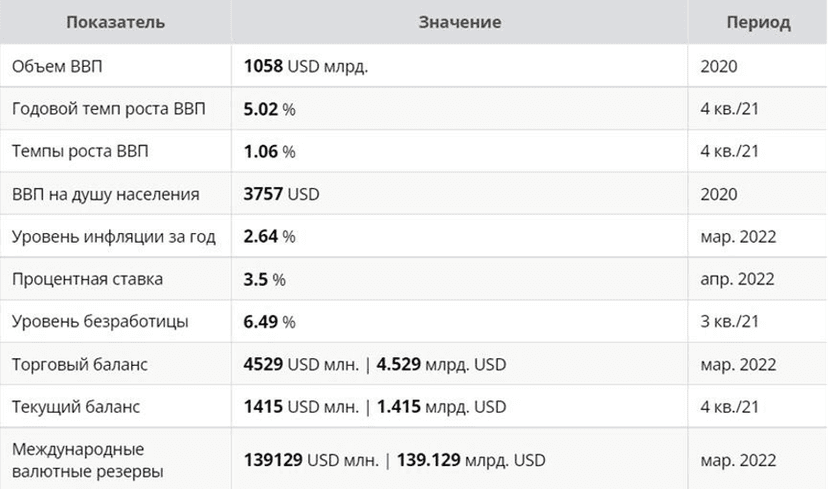Click the value '5.02 %'
Screen dimensions: 828x489
pos(269,109)
